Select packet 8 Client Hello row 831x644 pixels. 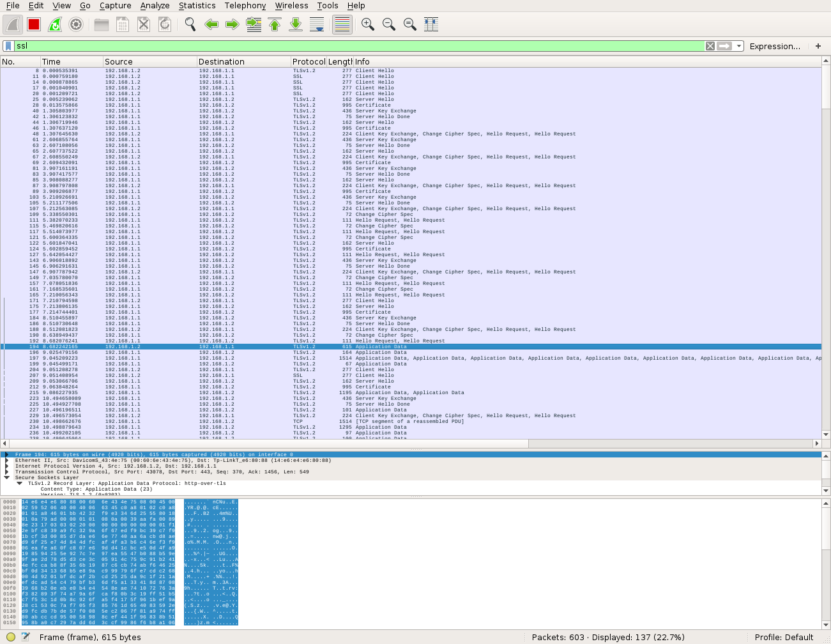[410, 71]
